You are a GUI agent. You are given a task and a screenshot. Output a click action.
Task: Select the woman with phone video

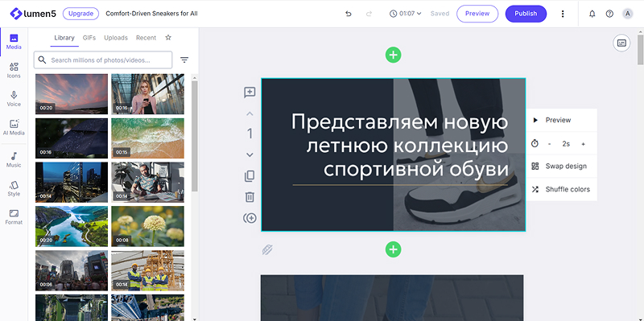point(148,94)
